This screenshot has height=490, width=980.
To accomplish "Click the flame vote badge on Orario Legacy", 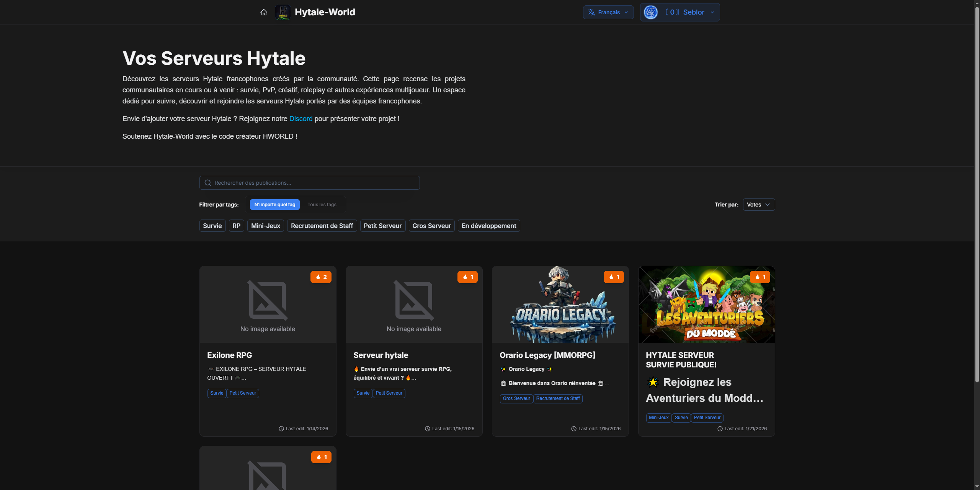I will pyautogui.click(x=614, y=277).
